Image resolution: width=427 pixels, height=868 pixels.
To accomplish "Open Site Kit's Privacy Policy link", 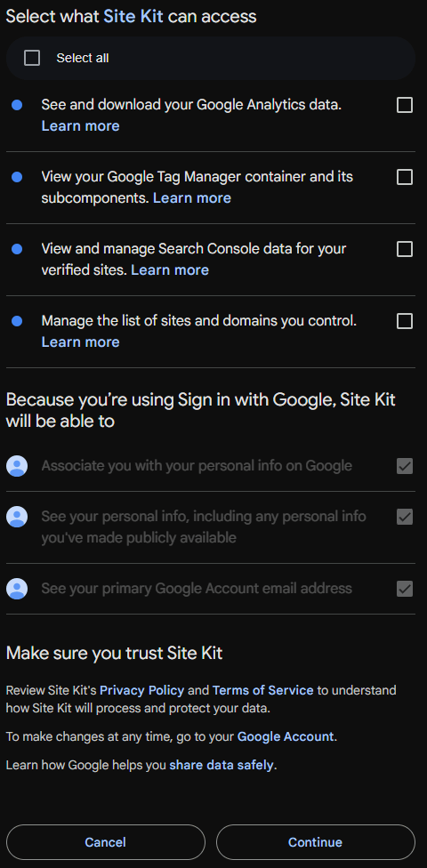I will pyautogui.click(x=141, y=690).
